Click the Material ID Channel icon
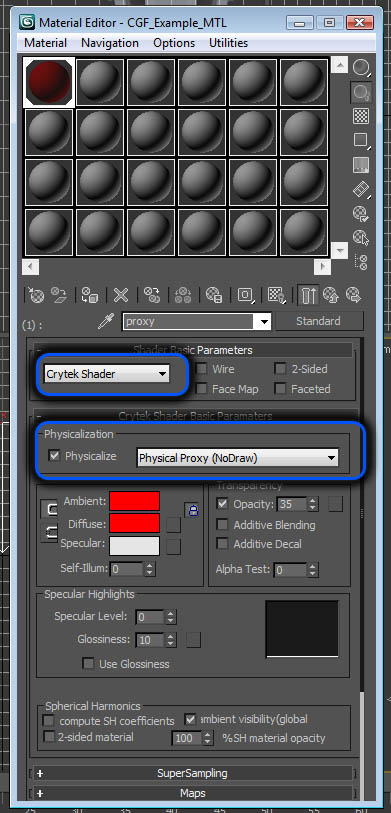This screenshot has width=391, height=813. [x=245, y=296]
